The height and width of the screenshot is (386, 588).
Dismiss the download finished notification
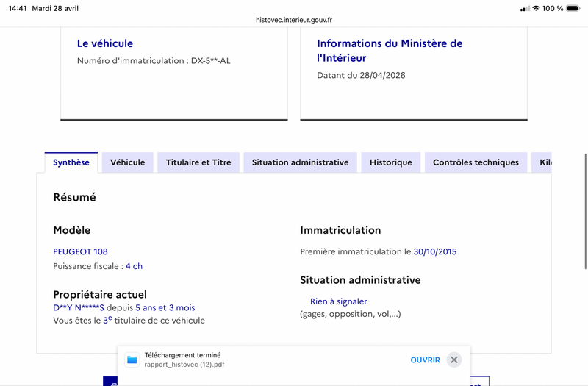(454, 360)
